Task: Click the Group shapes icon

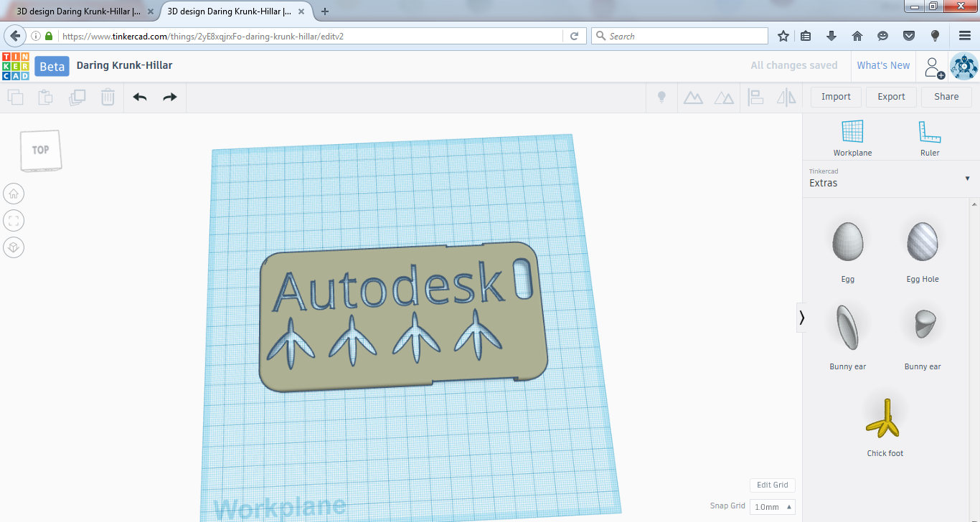Action: [693, 98]
